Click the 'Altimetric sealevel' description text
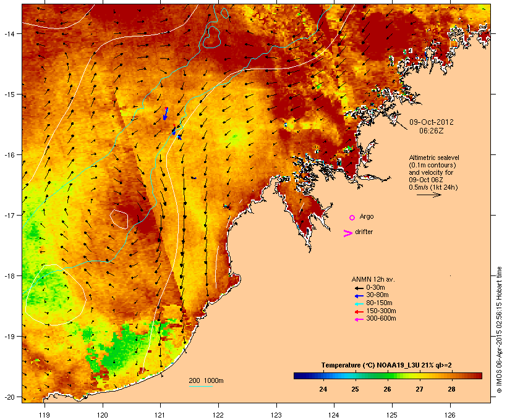The image size is (507, 420). 434,157
